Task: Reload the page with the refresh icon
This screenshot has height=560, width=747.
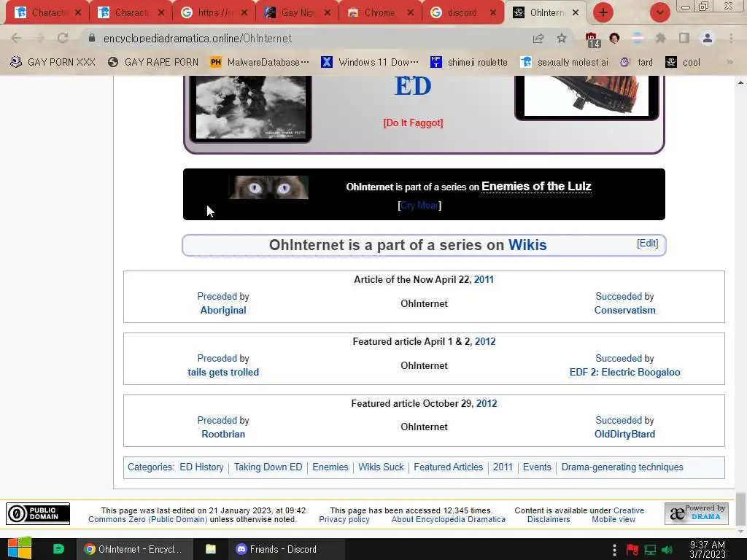Action: pyautogui.click(x=63, y=38)
